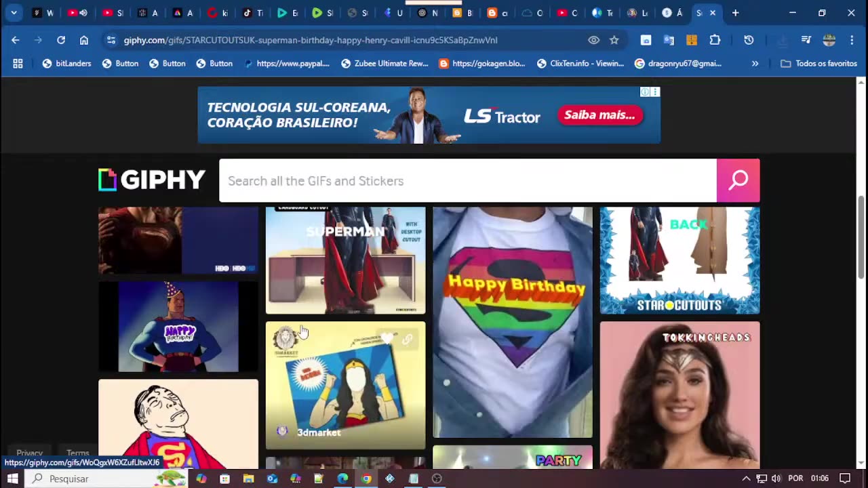Open the notifications center icon
This screenshot has width=868, height=488.
point(845,479)
